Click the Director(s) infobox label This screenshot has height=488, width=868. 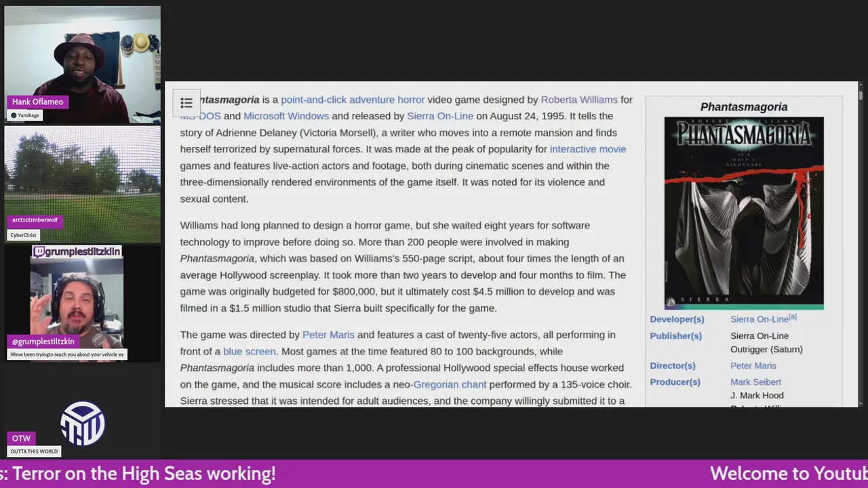tap(673, 365)
